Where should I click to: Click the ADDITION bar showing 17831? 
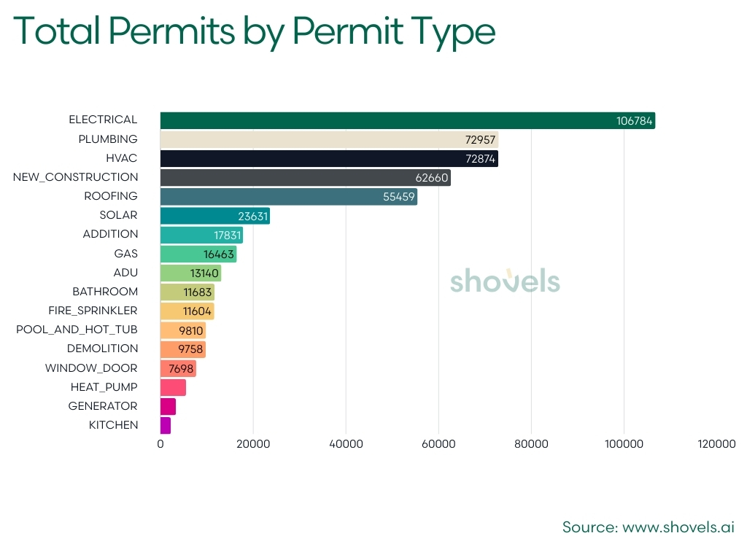point(201,235)
